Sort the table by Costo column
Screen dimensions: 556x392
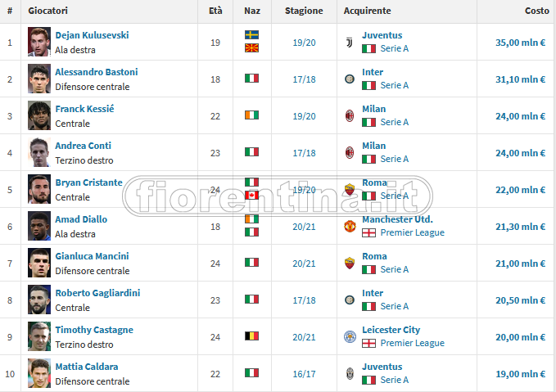536,11
